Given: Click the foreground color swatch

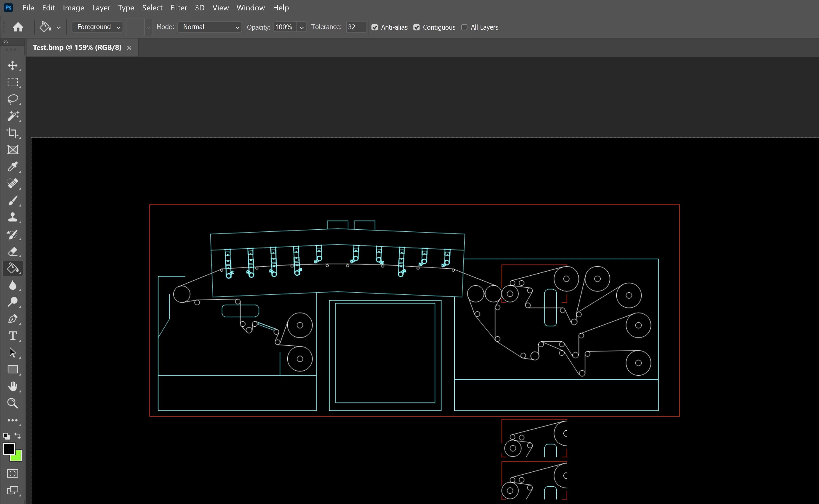Looking at the screenshot, I should coord(9,449).
